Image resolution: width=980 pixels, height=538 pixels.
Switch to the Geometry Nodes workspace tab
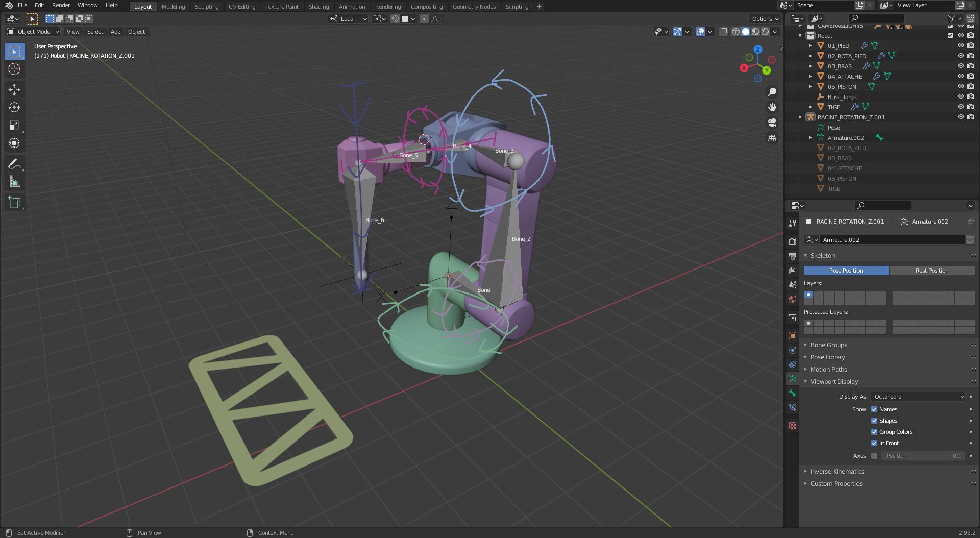coord(474,7)
